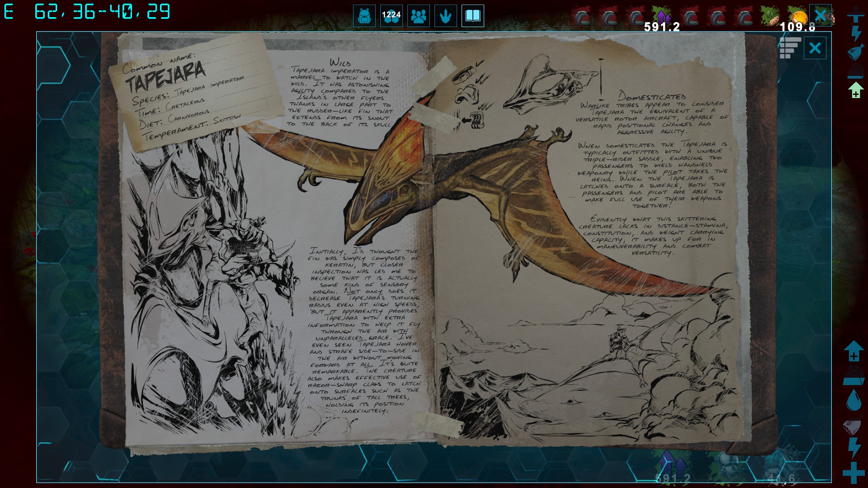This screenshot has height=488, width=868.
Task: Click the lower right blue level-up arrow
Action: (x=854, y=352)
